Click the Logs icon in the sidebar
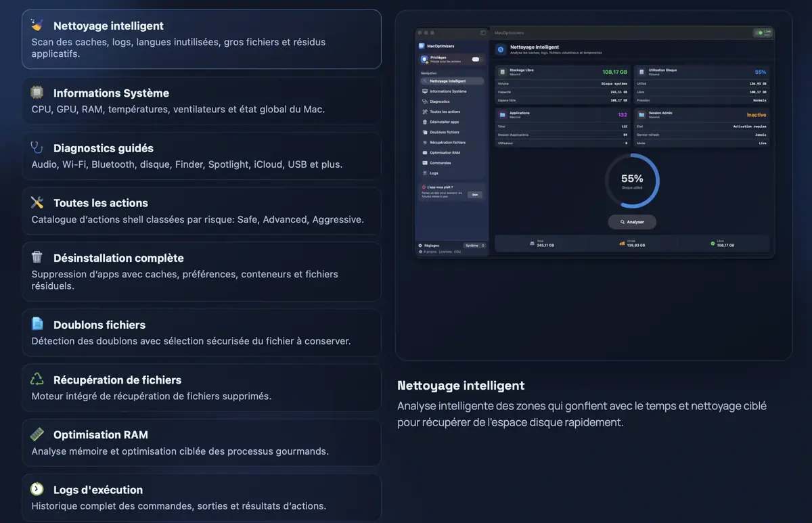Viewport: 812px width, 523px height. [424, 173]
